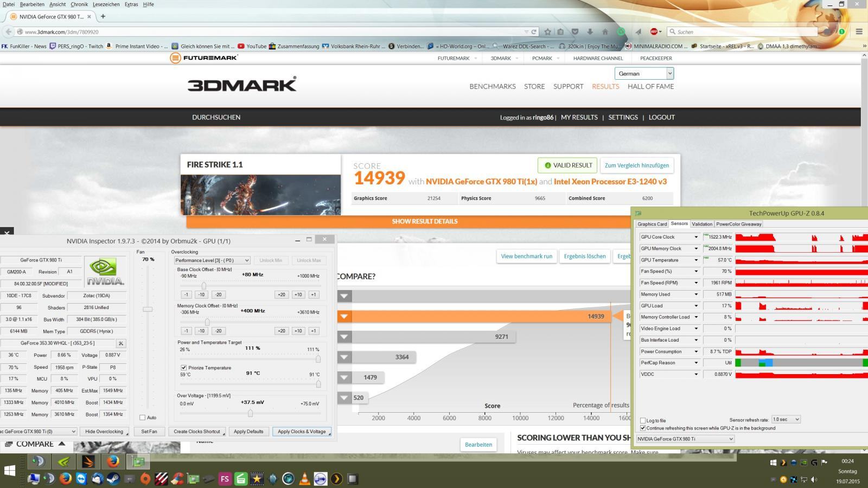868x488 pixels.
Task: Go to the Firefox home page icon
Action: (x=605, y=32)
